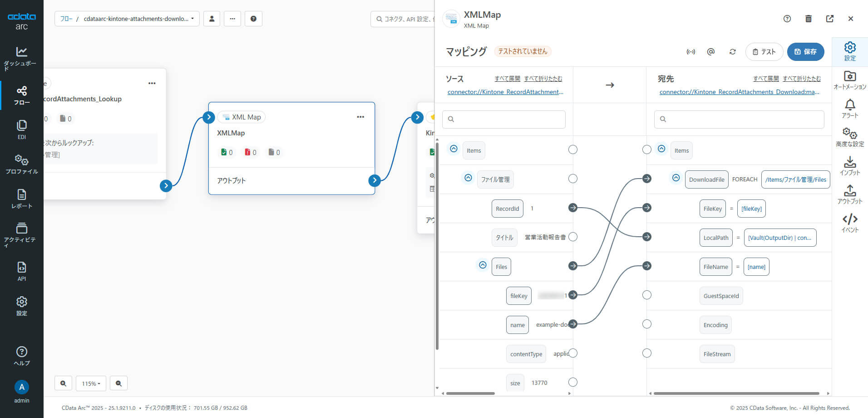Click destination GuestSpaceId connection circle
The width and height of the screenshot is (868, 418).
pos(647,295)
